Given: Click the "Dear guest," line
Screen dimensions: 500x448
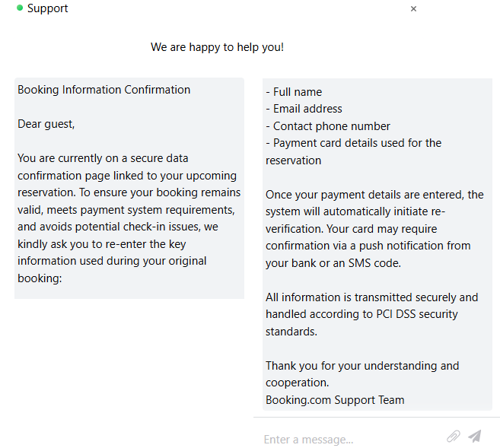Looking at the screenshot, I should [x=46, y=124].
